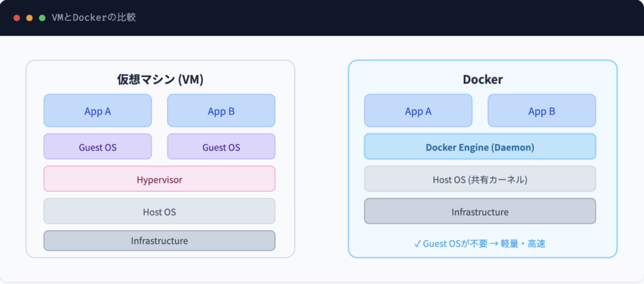Image resolution: width=644 pixels, height=284 pixels.
Task: Click the Guest OS box beneath VM App B
Action: click(x=221, y=147)
